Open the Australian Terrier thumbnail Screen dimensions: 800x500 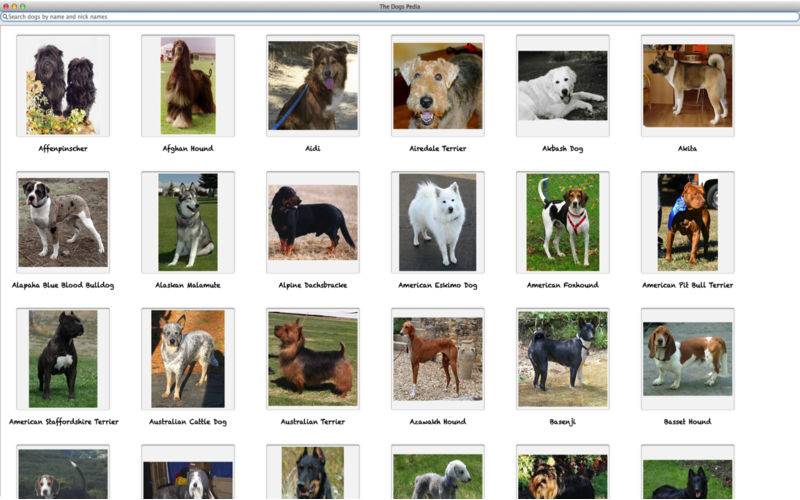click(x=313, y=358)
